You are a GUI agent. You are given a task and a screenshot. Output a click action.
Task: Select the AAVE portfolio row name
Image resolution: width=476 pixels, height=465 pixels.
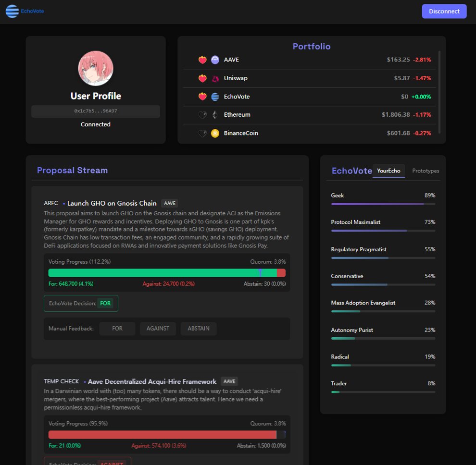(231, 60)
